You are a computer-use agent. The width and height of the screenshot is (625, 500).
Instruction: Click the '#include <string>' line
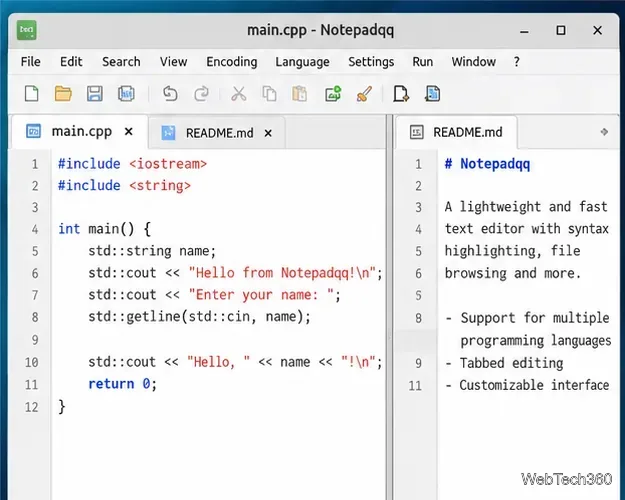124,186
